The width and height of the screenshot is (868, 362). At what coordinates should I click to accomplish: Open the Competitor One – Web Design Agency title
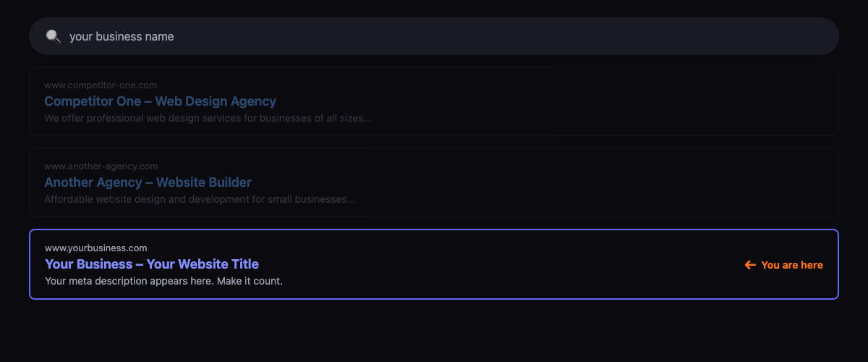tap(160, 101)
